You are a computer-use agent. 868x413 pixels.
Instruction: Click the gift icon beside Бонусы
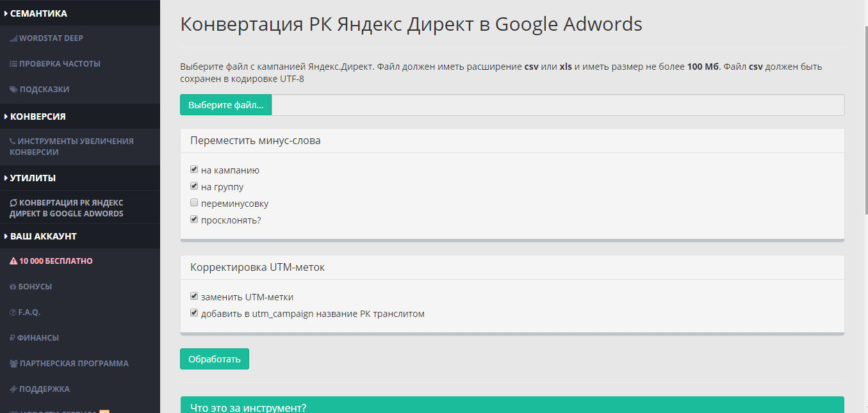pos(13,287)
